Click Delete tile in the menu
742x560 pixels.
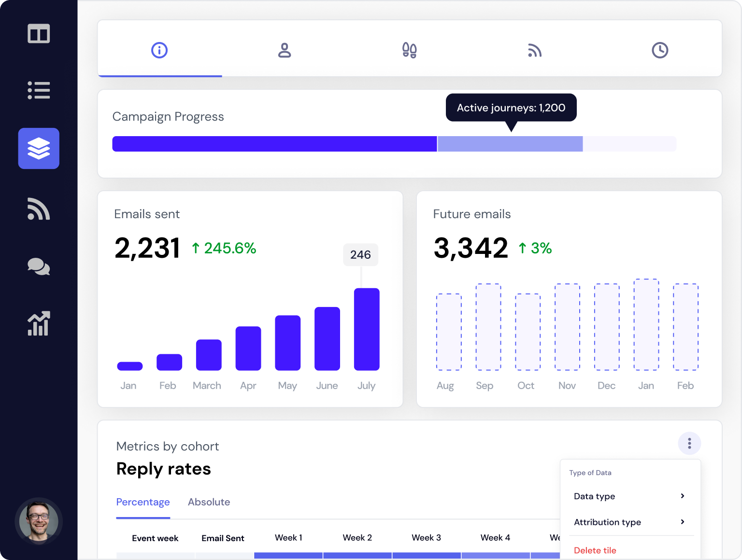pyautogui.click(x=595, y=550)
